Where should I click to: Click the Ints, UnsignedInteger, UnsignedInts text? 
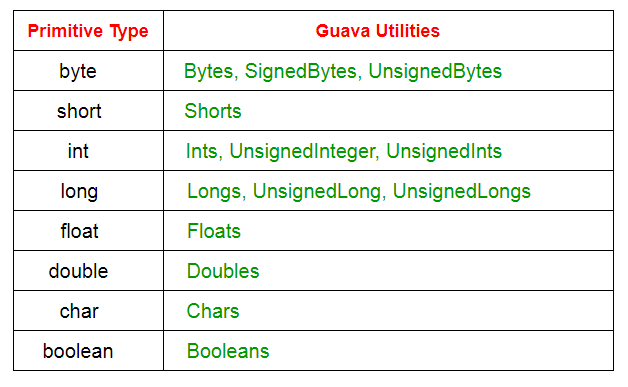pos(344,151)
